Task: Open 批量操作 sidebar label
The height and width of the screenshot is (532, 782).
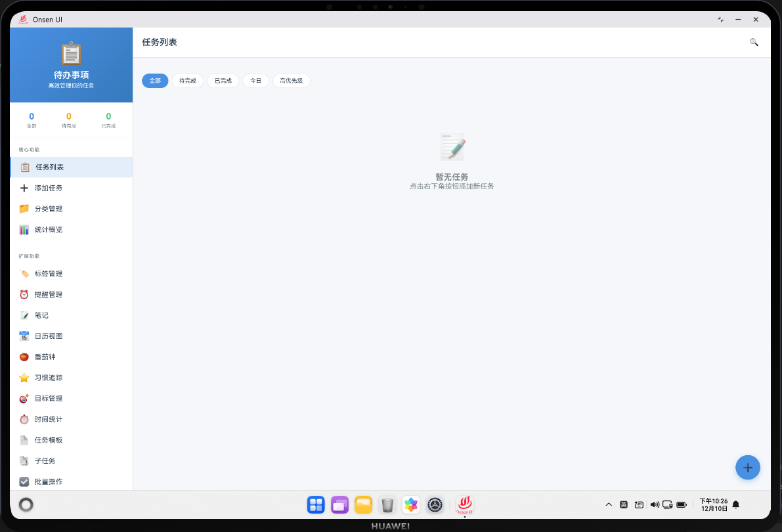Action: pyautogui.click(x=49, y=481)
